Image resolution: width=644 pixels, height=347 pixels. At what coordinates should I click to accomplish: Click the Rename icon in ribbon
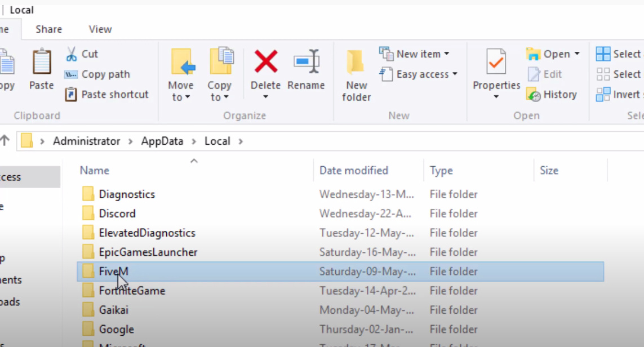[x=306, y=62]
